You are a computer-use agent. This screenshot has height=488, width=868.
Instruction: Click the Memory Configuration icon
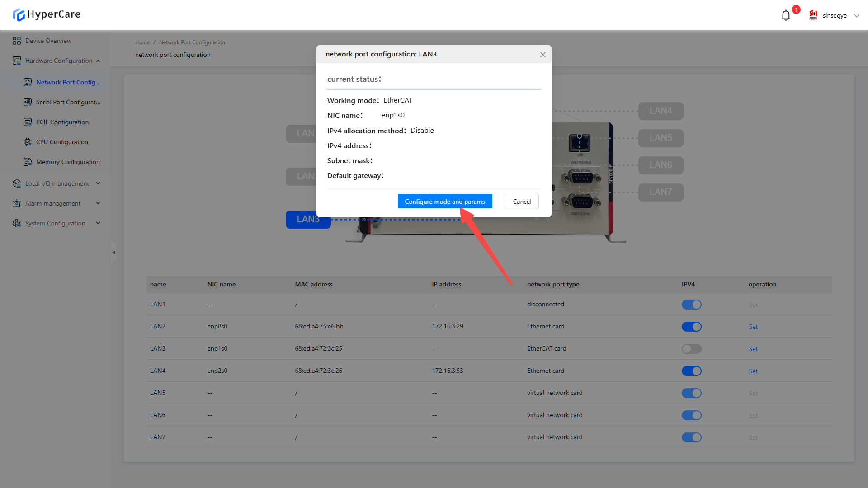(28, 162)
